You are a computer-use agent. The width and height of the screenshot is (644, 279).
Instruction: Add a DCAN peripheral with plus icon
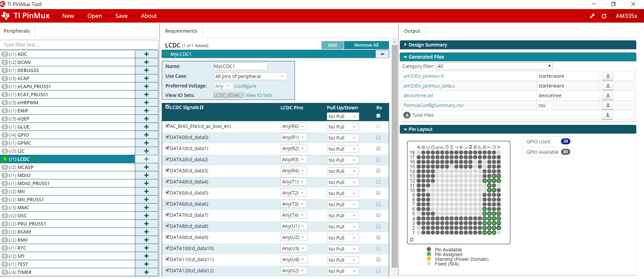pos(146,62)
